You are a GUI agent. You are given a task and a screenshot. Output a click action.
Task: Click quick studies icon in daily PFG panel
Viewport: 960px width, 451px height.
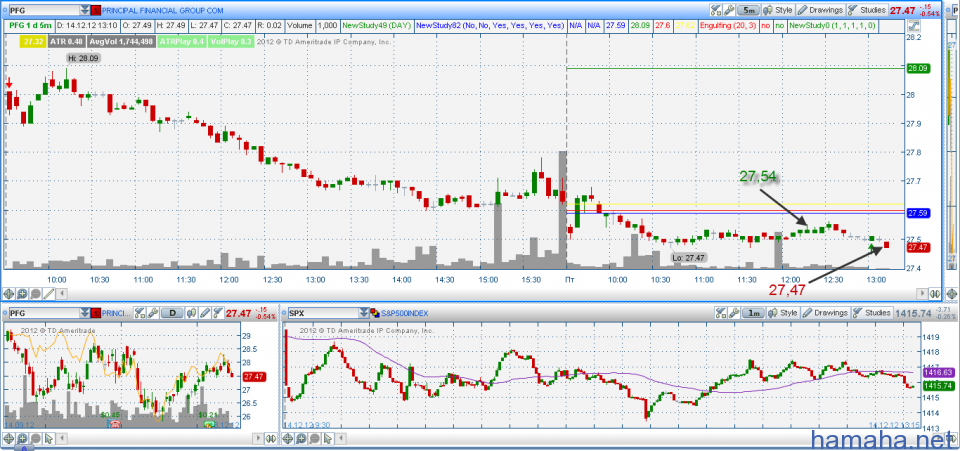pyautogui.click(x=140, y=313)
